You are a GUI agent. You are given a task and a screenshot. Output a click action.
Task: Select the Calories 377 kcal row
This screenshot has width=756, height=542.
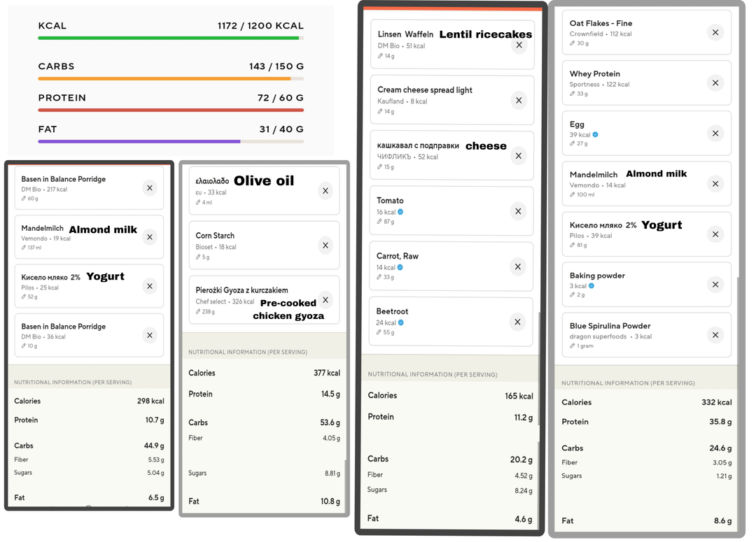click(x=264, y=373)
